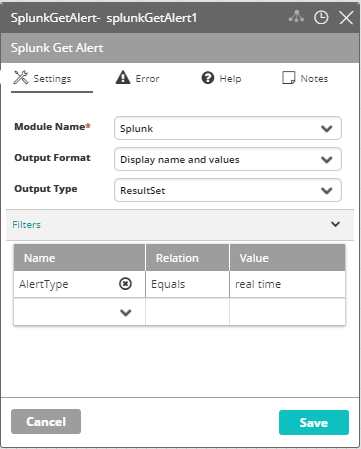Screen dimensions: 361x449
Task: Click the 'SplunkGetAlert- splunkGetAlert1' dialog title
Action: pyautogui.click(x=104, y=18)
